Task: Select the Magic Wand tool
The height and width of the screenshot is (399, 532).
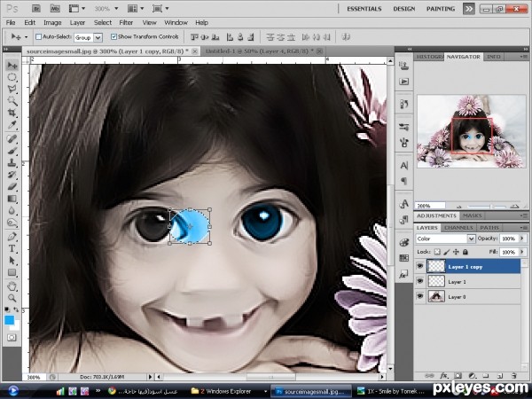Action: pyautogui.click(x=12, y=101)
